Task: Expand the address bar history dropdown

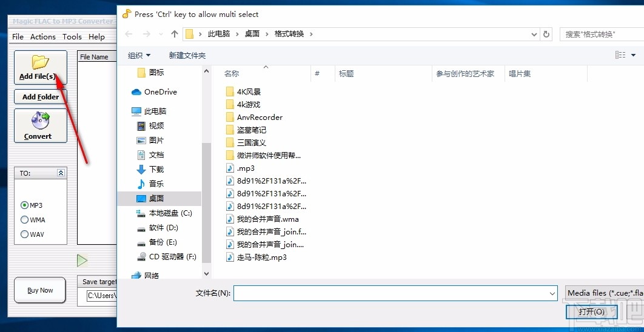Action: pyautogui.click(x=534, y=34)
